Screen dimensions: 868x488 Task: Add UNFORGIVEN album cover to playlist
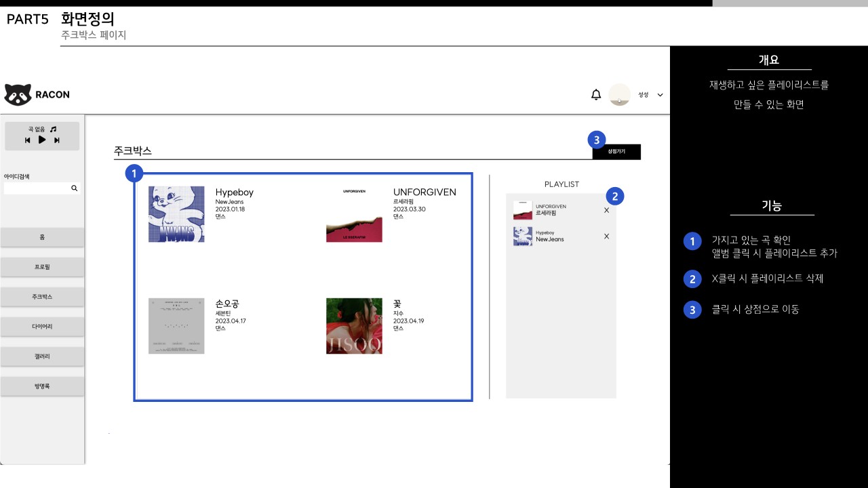click(354, 214)
